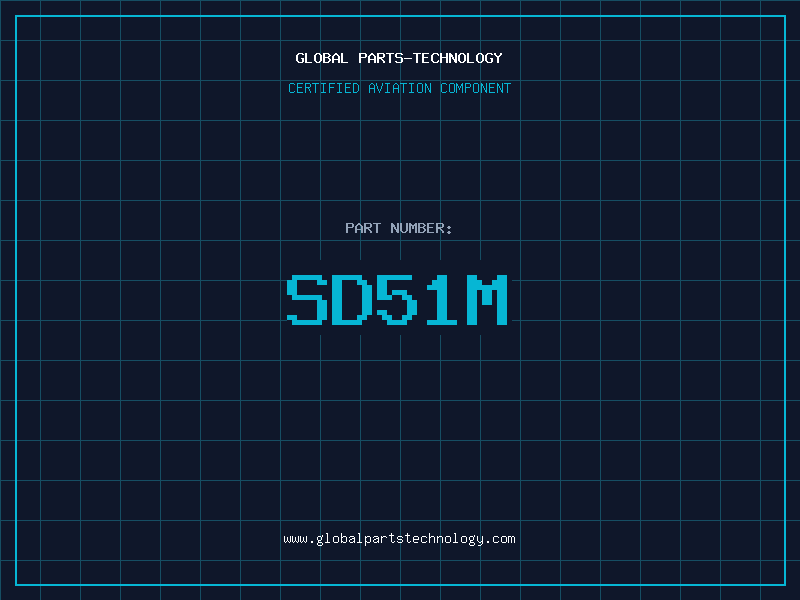Select the 'CERTIFIED AVIATION COMPONENT' subtitle

pos(399,88)
